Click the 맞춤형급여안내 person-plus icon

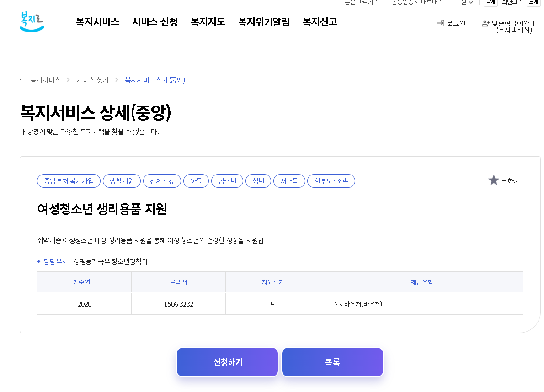click(x=485, y=23)
